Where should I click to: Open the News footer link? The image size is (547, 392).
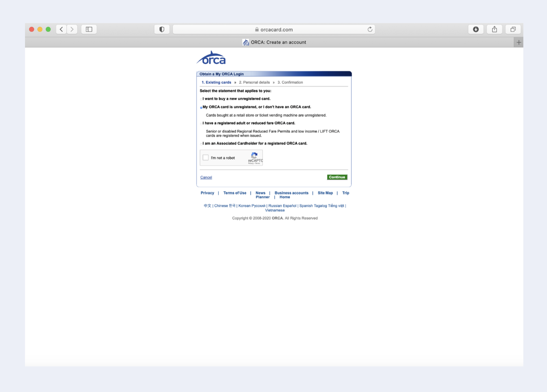coord(260,193)
